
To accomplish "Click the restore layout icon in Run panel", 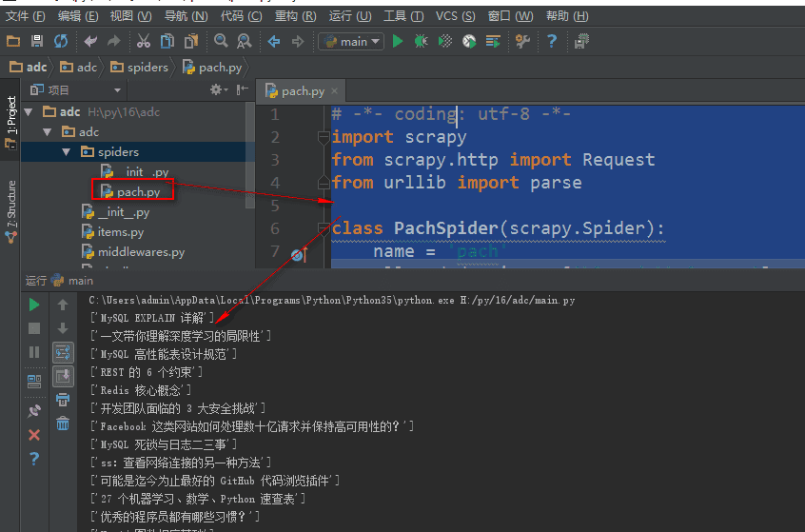I will click(x=34, y=381).
